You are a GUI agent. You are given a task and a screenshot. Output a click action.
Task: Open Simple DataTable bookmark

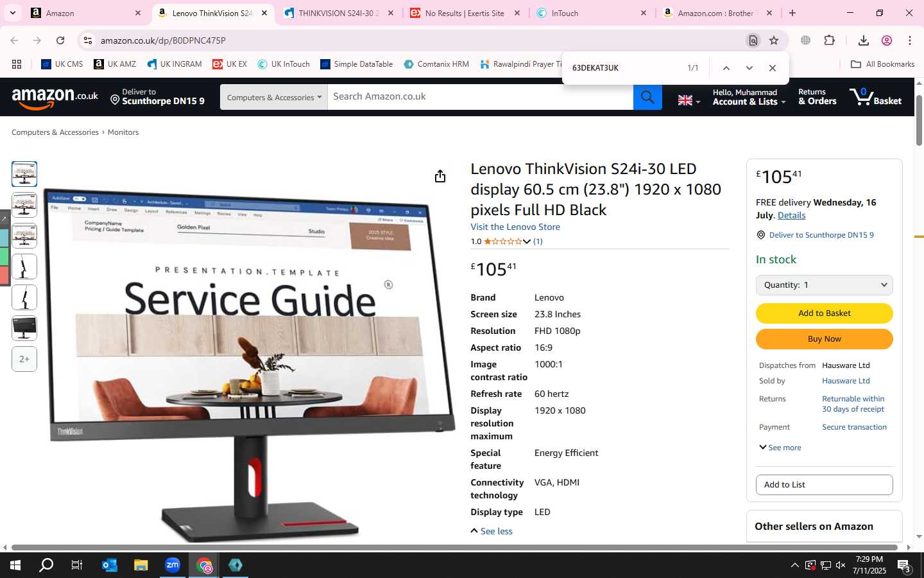[357, 64]
